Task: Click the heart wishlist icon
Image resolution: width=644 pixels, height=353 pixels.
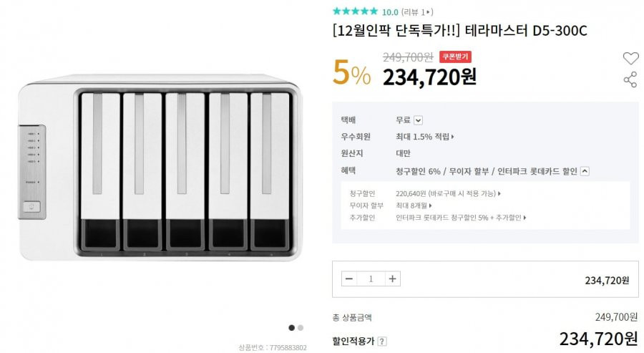Action: point(630,58)
